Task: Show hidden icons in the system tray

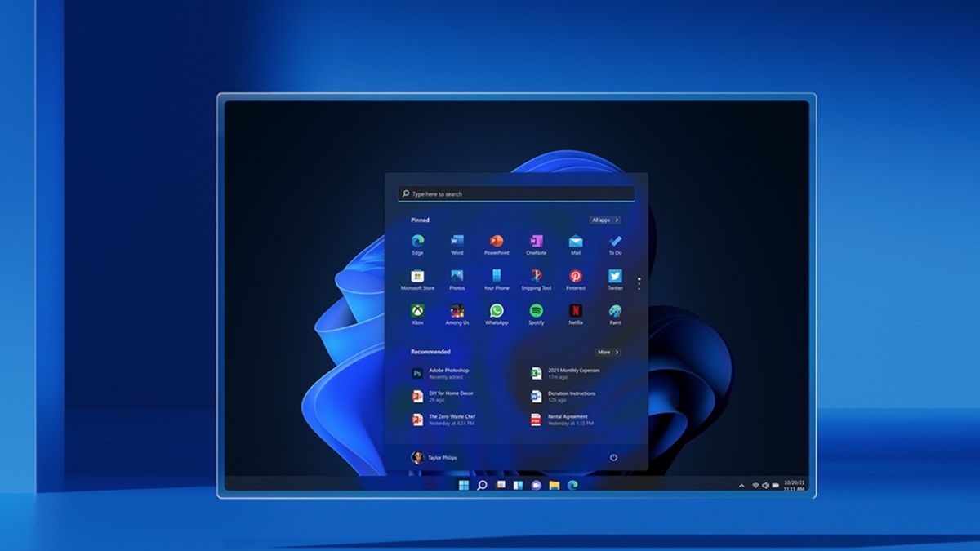Action: click(742, 485)
